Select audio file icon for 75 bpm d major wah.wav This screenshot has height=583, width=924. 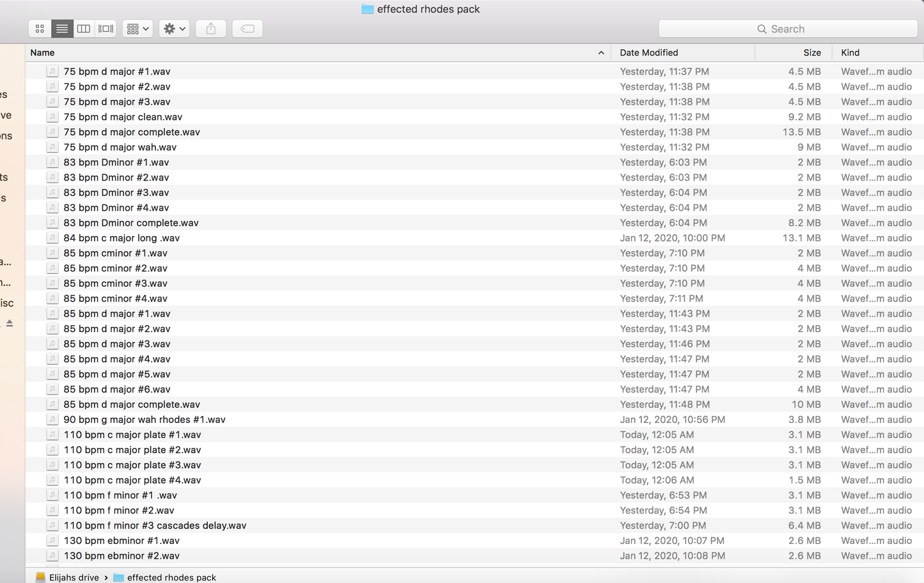tap(52, 147)
